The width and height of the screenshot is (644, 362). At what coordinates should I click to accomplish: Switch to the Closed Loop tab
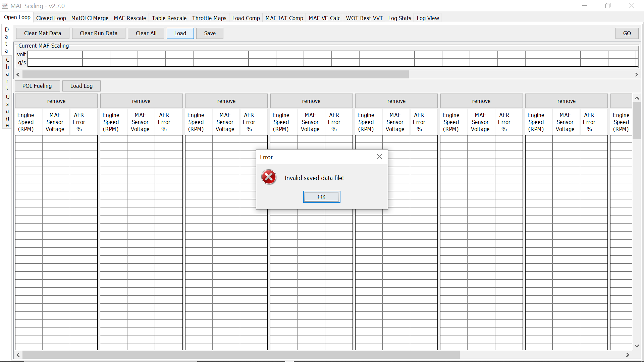(x=51, y=18)
